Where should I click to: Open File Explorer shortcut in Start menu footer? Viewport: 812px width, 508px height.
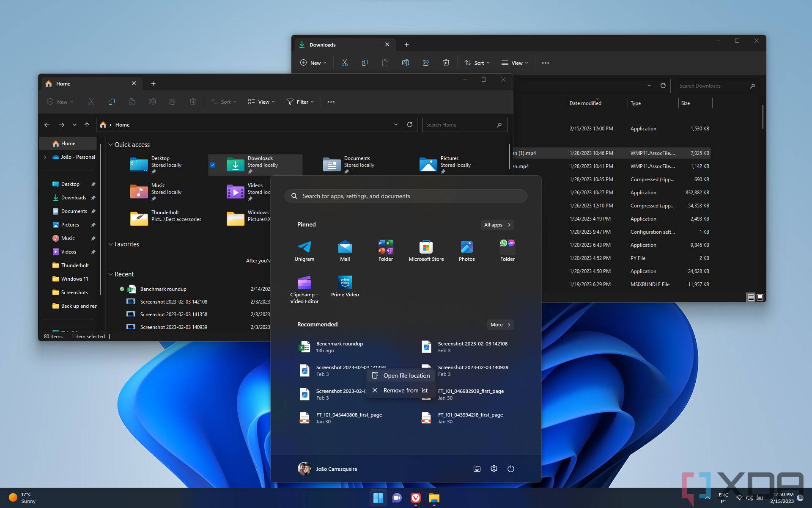(x=477, y=469)
